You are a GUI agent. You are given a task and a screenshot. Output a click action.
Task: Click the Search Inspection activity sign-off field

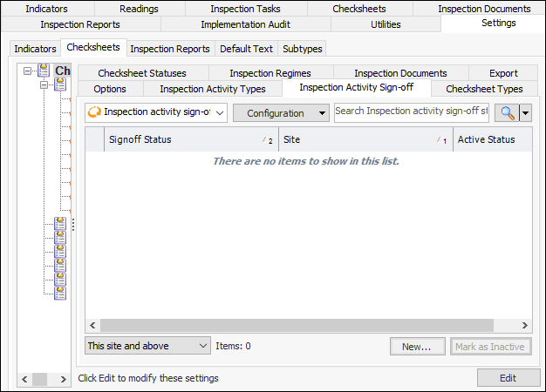click(411, 112)
